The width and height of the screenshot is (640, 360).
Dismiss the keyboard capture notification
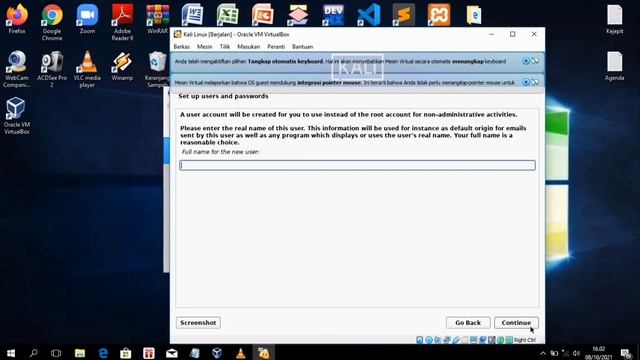coord(526,61)
